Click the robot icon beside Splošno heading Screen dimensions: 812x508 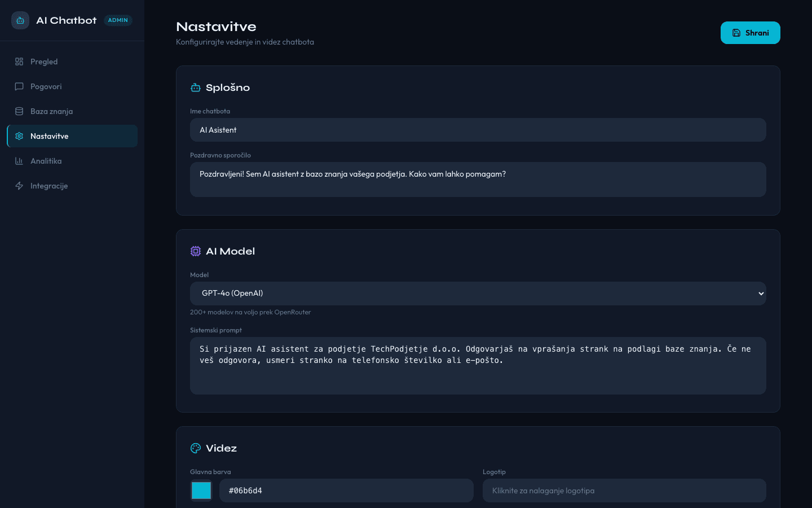(x=196, y=87)
